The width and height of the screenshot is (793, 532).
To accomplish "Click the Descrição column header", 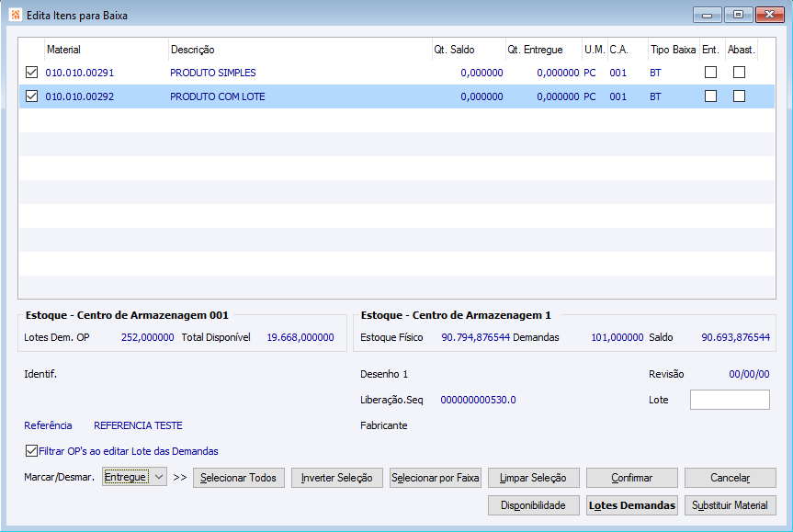I will pyautogui.click(x=300, y=50).
